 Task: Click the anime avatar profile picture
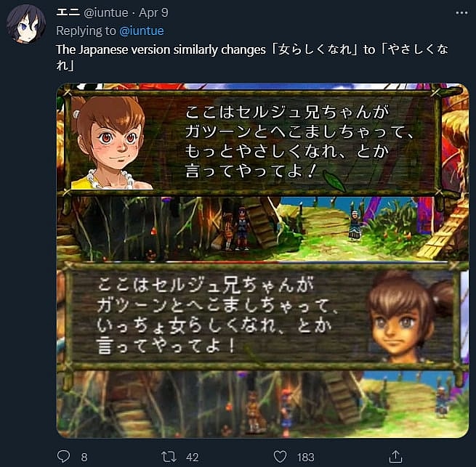tap(26, 24)
